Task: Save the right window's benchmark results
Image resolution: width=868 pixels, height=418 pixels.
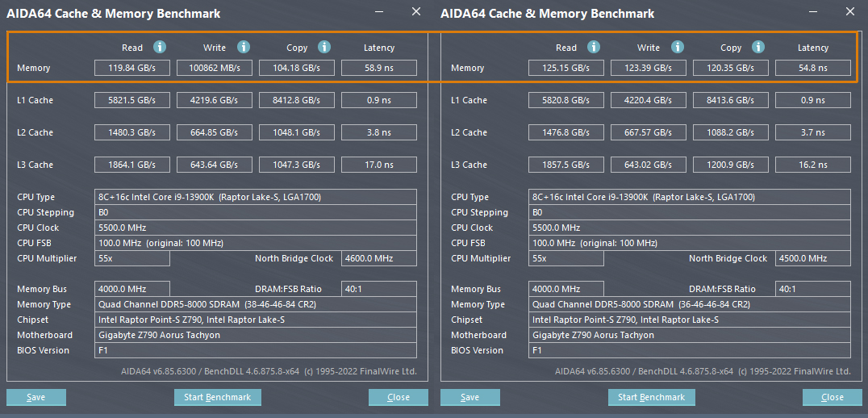Action: 470,397
